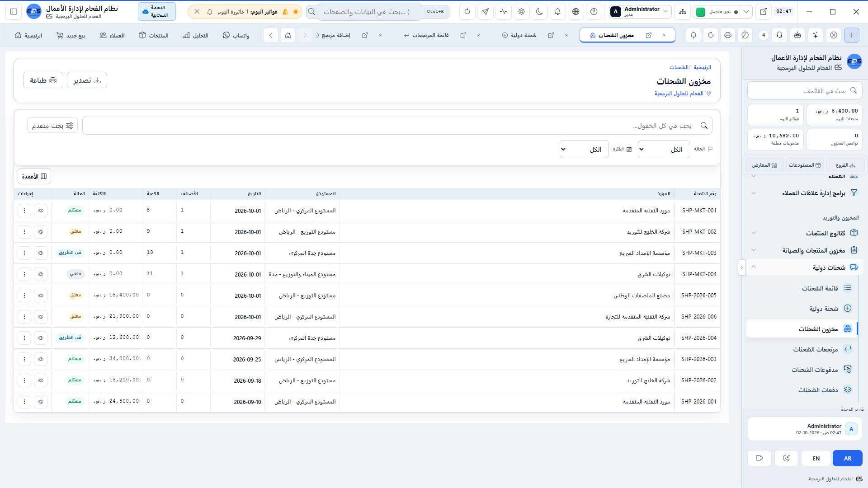The height and width of the screenshot is (488, 868).
Task: Click the طباعة print button
Action: pos(43,80)
